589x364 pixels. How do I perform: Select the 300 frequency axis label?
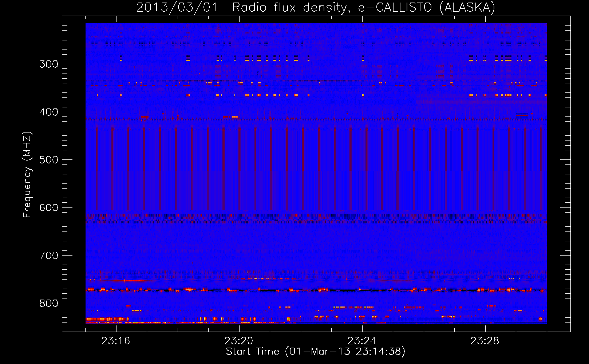click(49, 64)
